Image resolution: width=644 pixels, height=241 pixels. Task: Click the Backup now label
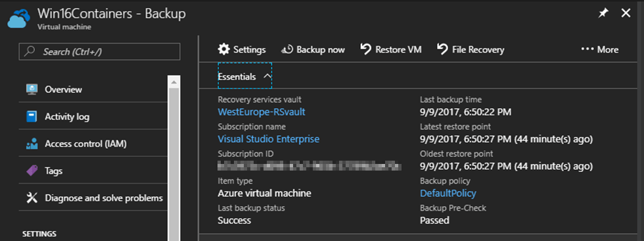pyautogui.click(x=321, y=50)
